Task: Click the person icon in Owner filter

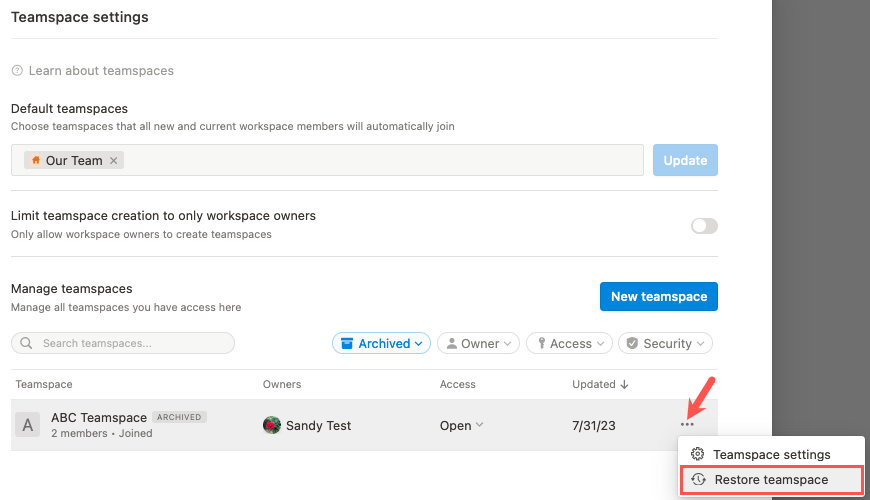Action: coord(452,344)
